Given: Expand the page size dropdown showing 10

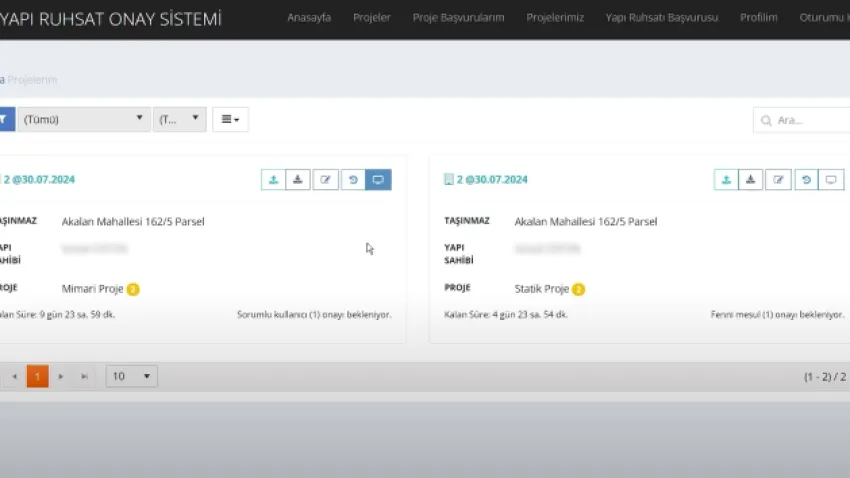Looking at the screenshot, I should [x=131, y=376].
